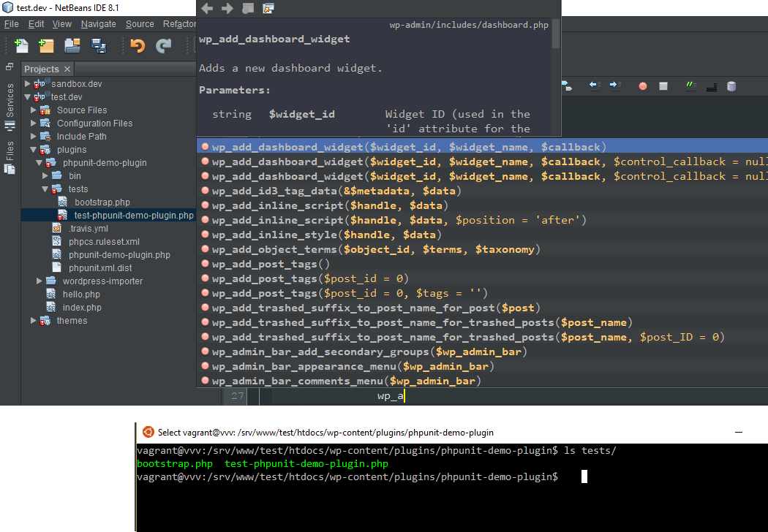Image resolution: width=768 pixels, height=532 pixels.
Task: Collapse the plugins folder
Action: click(34, 150)
